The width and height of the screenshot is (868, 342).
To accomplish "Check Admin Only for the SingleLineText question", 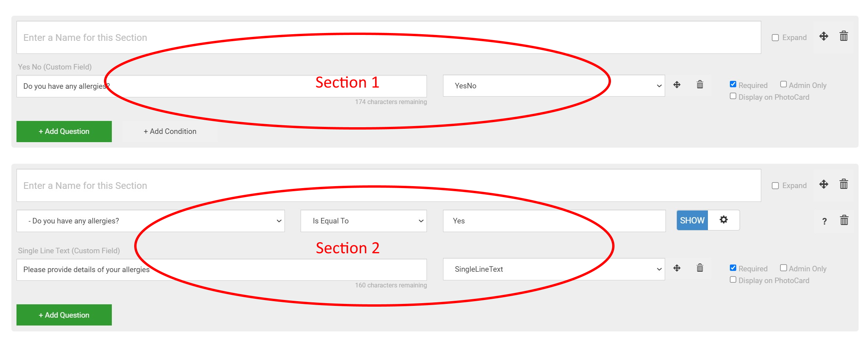I will [783, 268].
